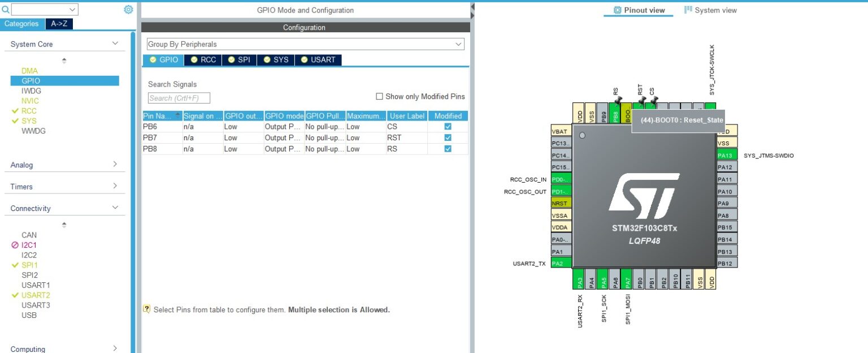Select the PA2 USART2_TX pin

point(561,263)
